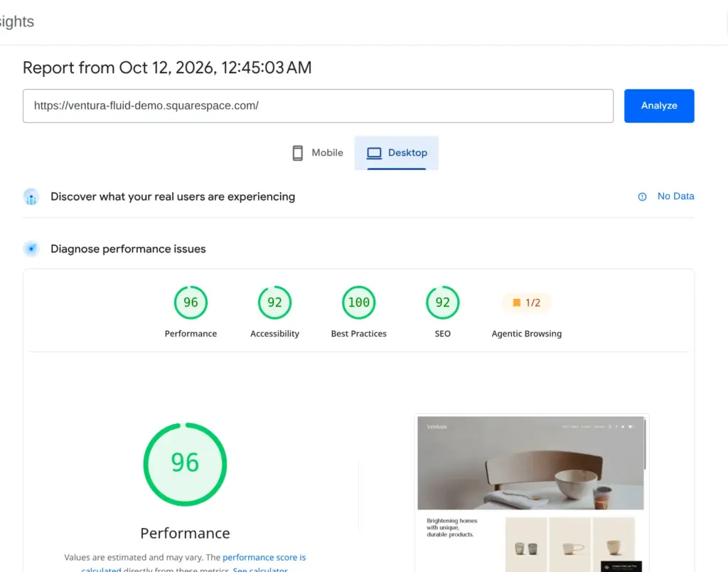Click the Diagnose performance issues heading
Image resolution: width=728 pixels, height=572 pixels.
(x=128, y=249)
